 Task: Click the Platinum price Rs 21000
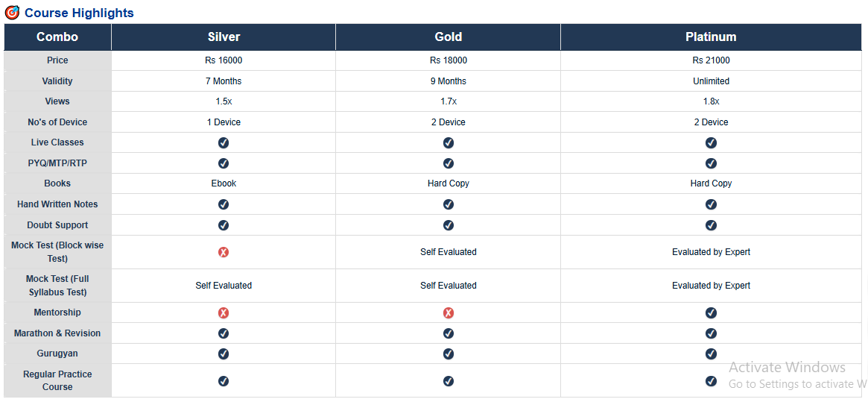click(x=711, y=60)
